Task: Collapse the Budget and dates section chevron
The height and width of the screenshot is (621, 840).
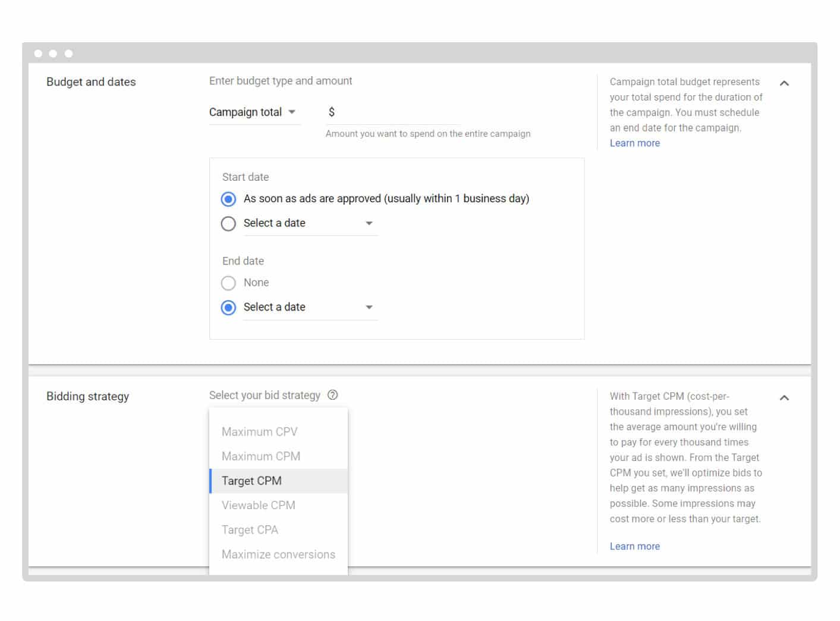Action: click(784, 83)
